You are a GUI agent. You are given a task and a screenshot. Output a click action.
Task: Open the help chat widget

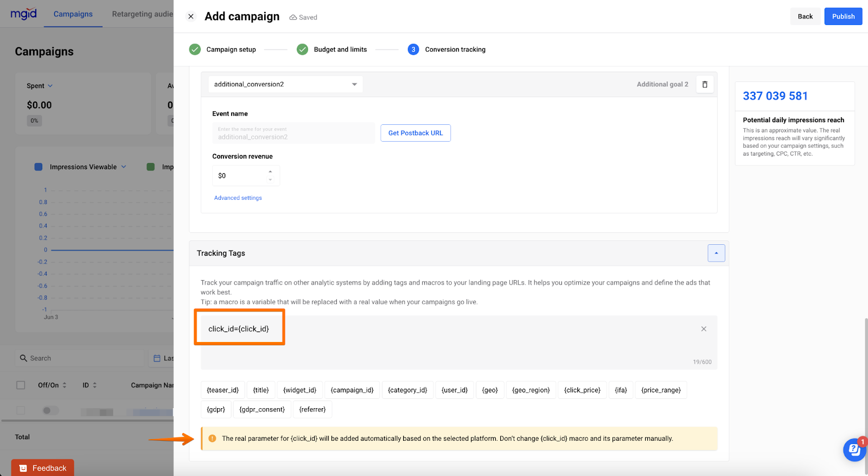point(854,449)
